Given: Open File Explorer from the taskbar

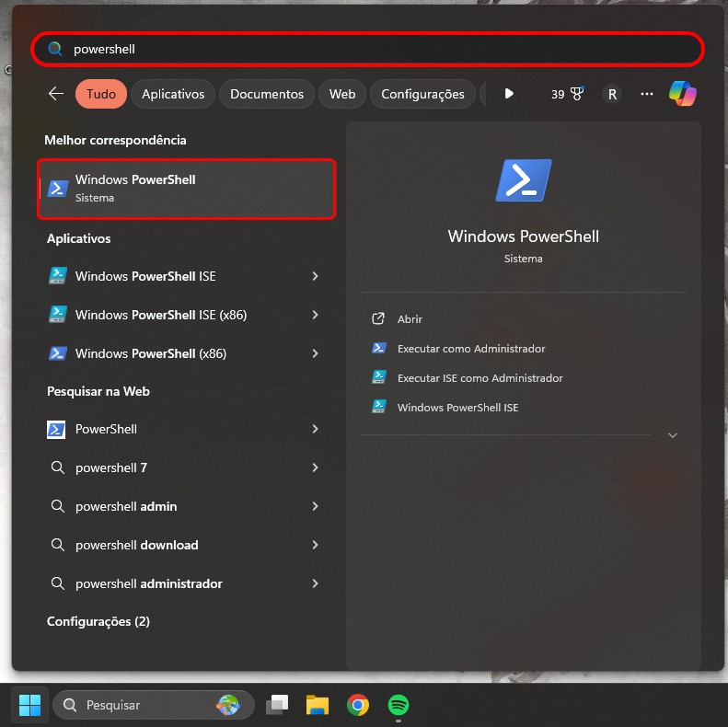Looking at the screenshot, I should [318, 705].
